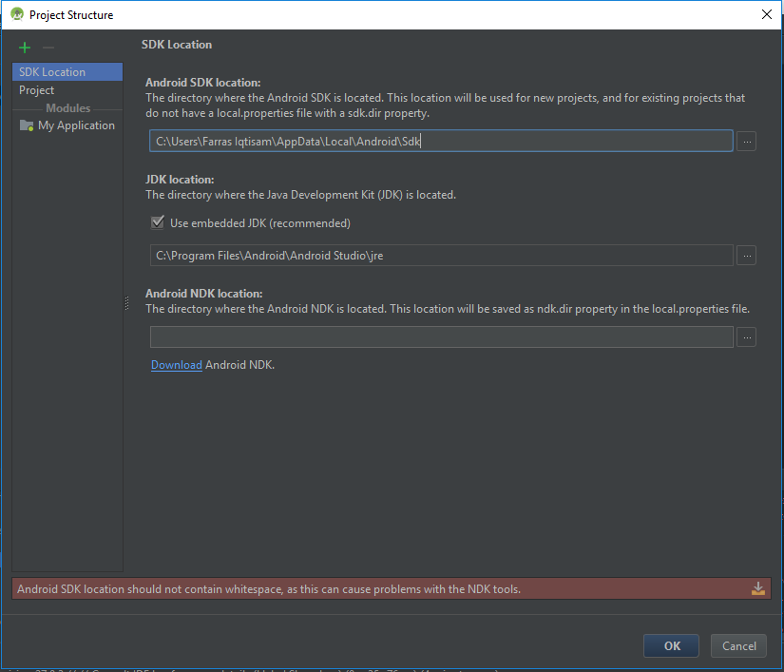Click the Android SDK location: heading
The image size is (784, 672).
point(203,83)
